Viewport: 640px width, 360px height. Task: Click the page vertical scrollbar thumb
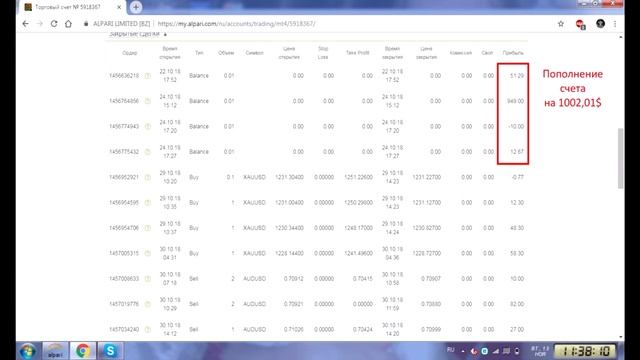tap(621, 158)
